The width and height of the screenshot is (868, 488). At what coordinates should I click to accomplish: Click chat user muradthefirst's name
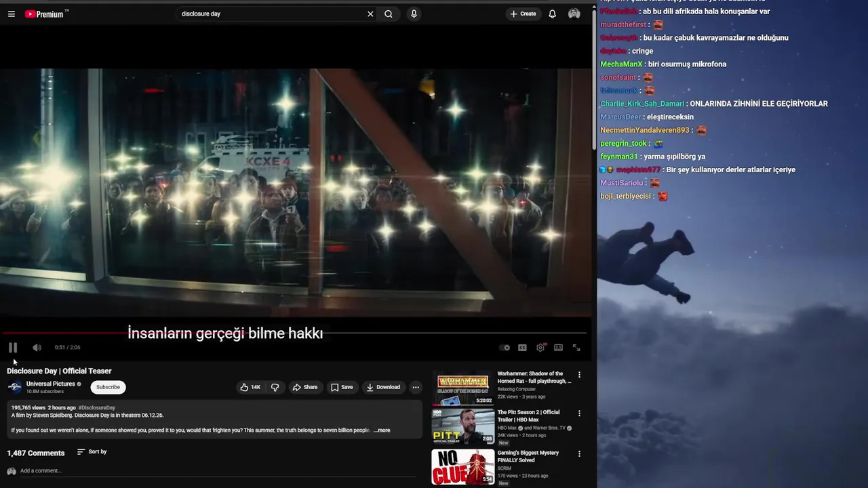(x=623, y=25)
